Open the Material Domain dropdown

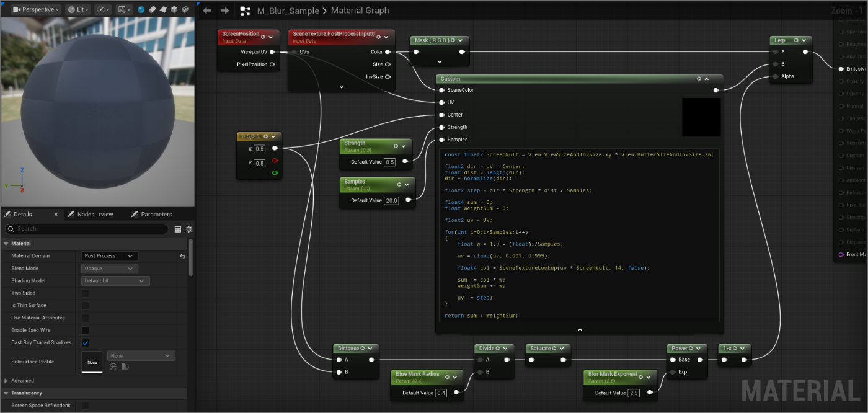coord(109,256)
